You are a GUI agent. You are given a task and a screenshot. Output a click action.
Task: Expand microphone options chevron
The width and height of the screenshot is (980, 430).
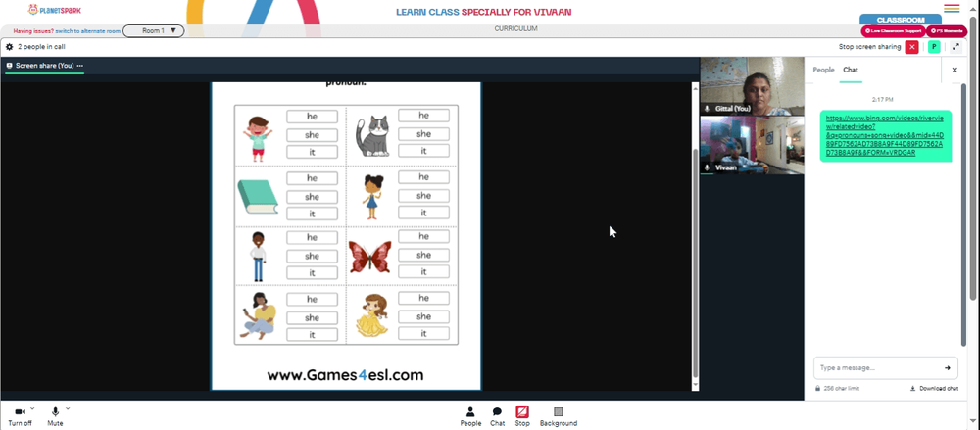68,408
